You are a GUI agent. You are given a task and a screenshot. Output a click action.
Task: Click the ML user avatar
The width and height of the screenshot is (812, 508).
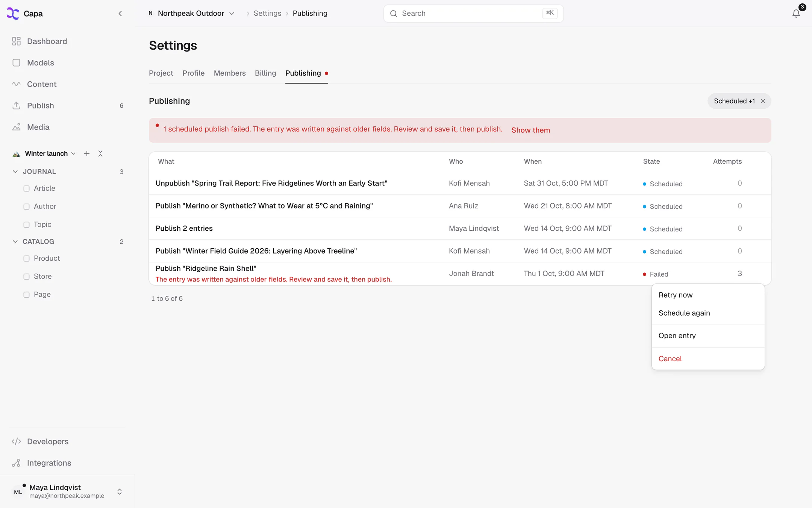coord(18,492)
